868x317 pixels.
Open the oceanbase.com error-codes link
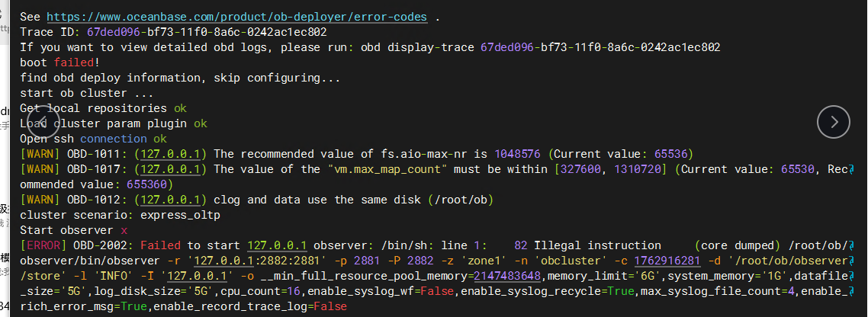coord(236,17)
